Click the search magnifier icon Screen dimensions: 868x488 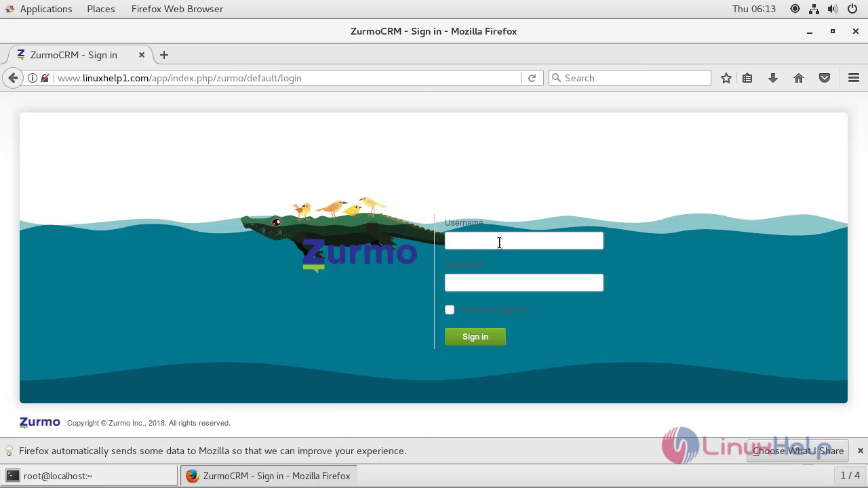click(x=557, y=78)
